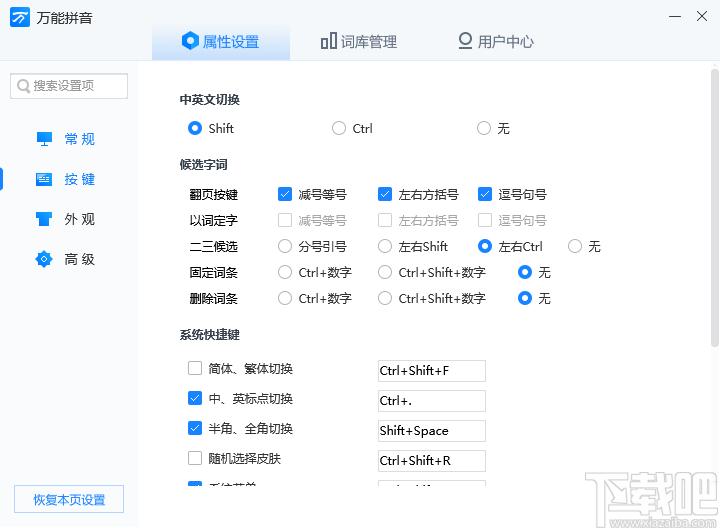Click the 高级 gear icon
The height and width of the screenshot is (528, 720).
[x=44, y=259]
